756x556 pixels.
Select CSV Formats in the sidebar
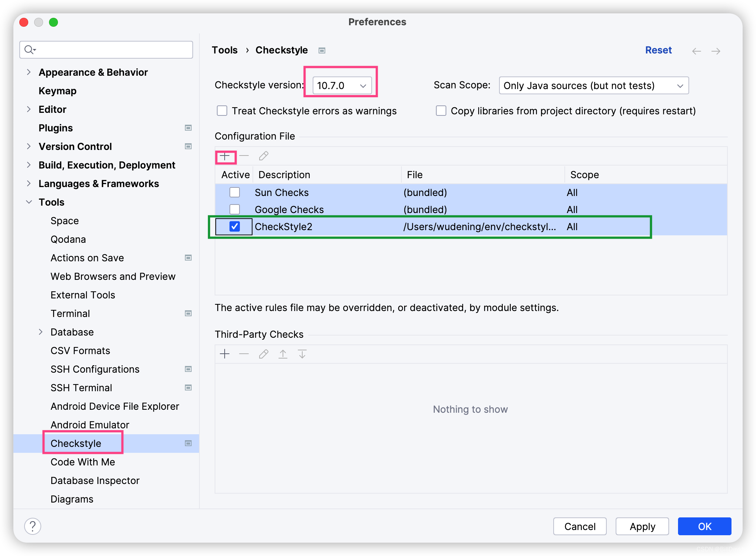coord(81,351)
